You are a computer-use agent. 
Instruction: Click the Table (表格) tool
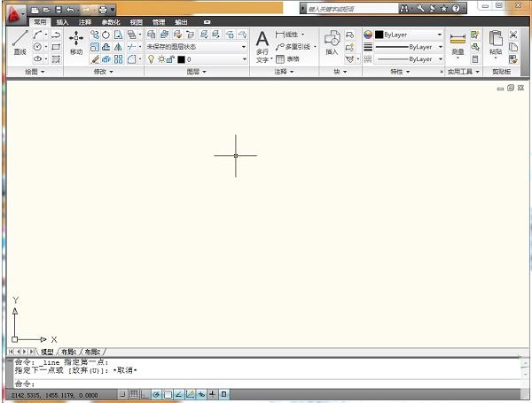pos(286,58)
